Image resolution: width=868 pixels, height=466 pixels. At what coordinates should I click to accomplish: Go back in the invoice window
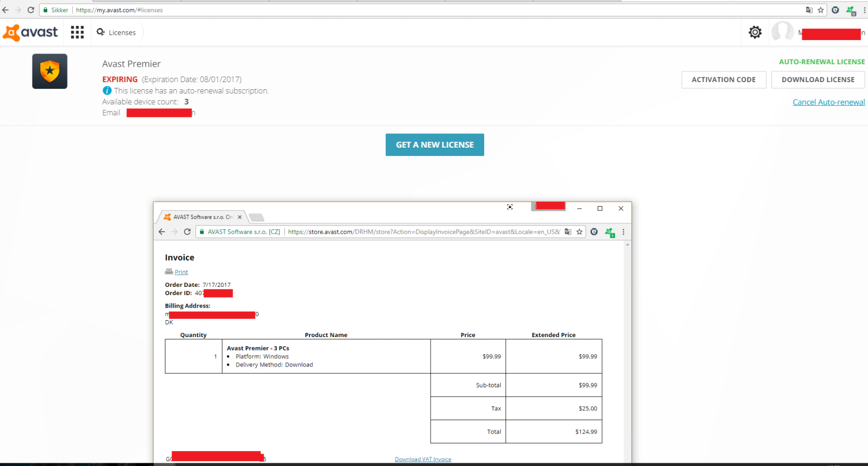(x=162, y=232)
